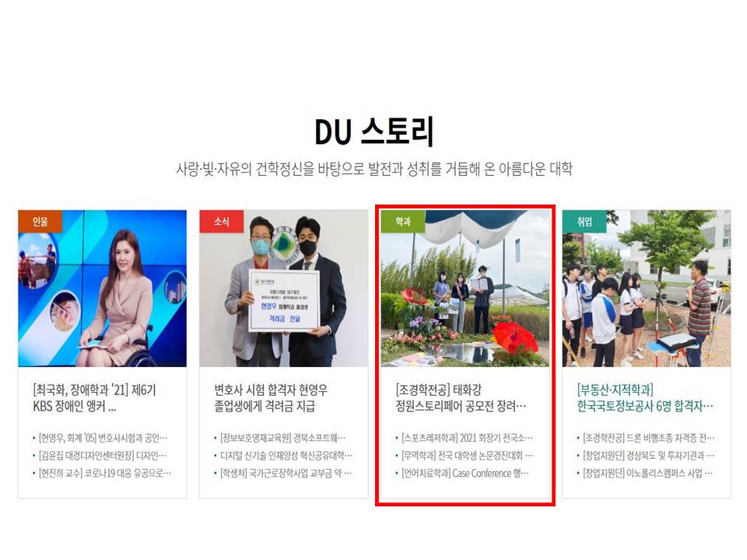
Task: Open the 부동산·지적학과 한국국토정보공사 headline
Action: point(645,398)
